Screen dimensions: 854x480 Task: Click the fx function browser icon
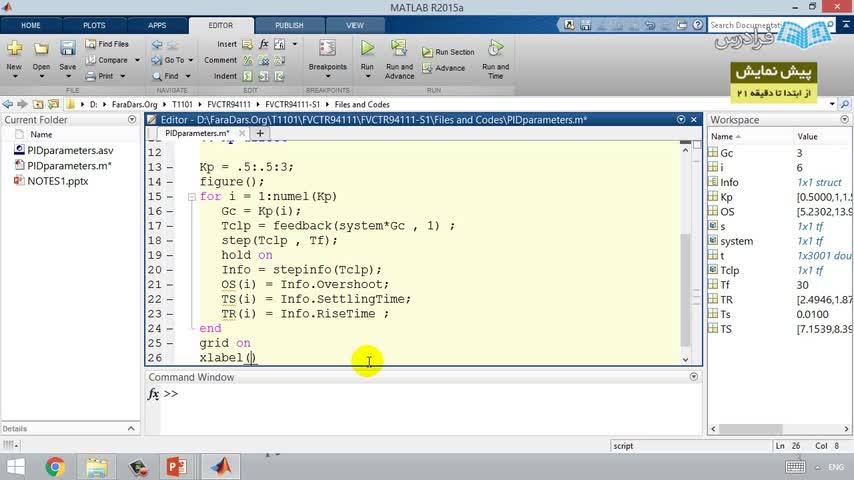click(x=154, y=394)
